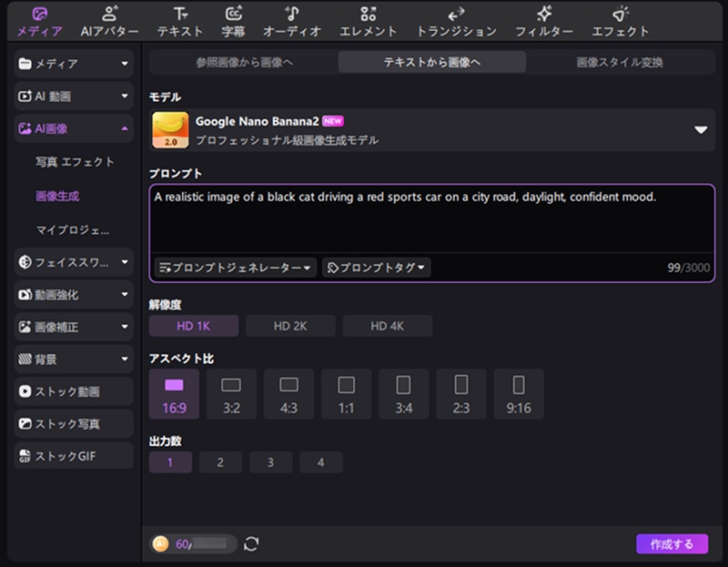Image resolution: width=728 pixels, height=567 pixels.
Task: Select HD 2K resolution option
Action: click(x=289, y=326)
